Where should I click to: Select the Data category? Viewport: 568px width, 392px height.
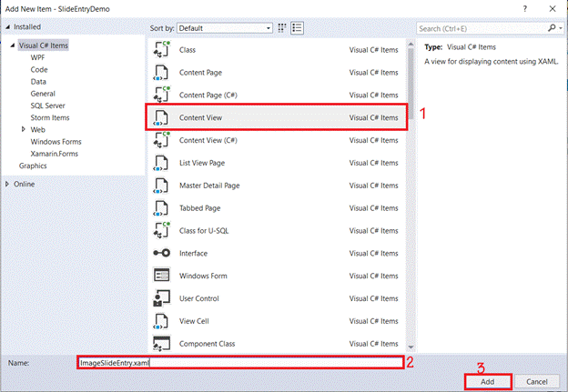38,82
